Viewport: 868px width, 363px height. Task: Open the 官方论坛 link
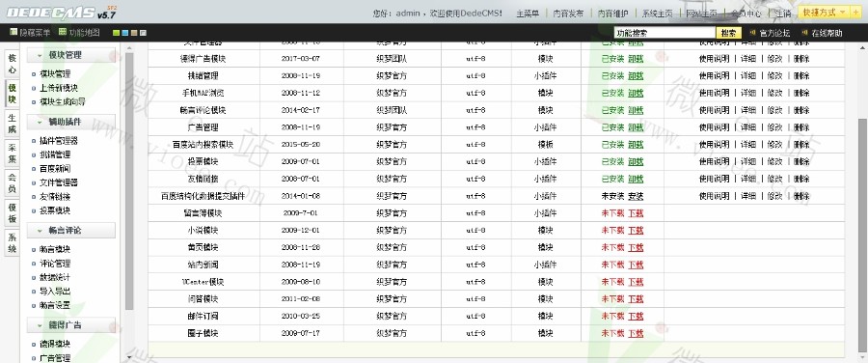point(774,33)
